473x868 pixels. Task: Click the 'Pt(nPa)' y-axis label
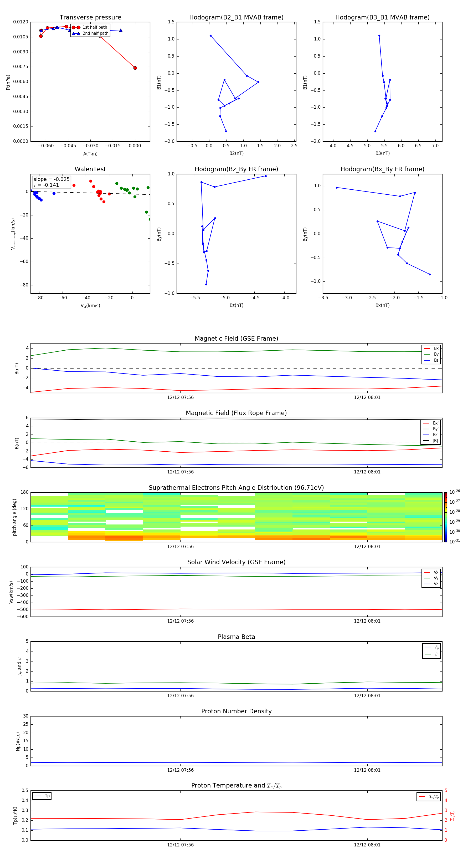click(x=8, y=82)
